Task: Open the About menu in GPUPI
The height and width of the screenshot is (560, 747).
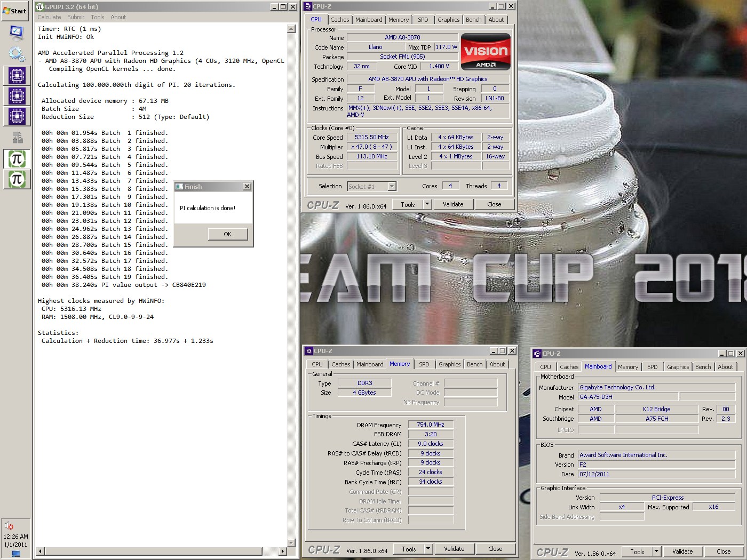Action: (118, 17)
